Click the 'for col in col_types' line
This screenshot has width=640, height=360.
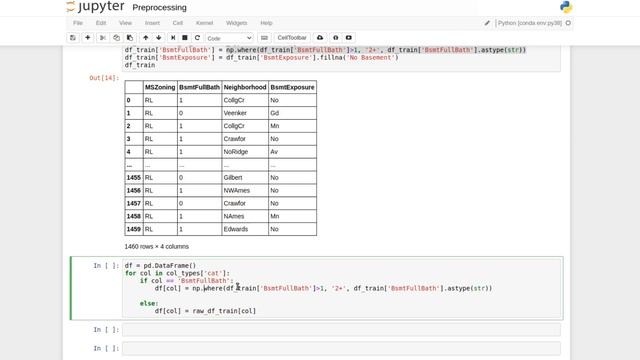[177, 273]
